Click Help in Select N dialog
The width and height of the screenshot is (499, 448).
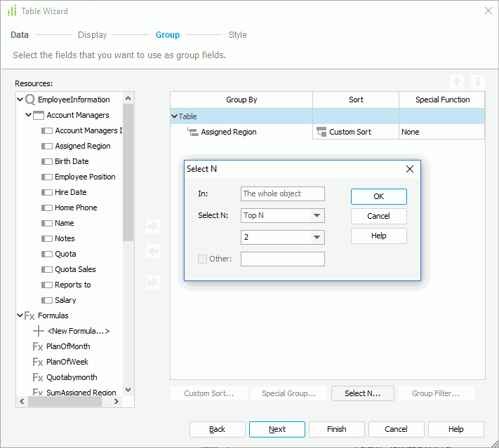(x=379, y=236)
